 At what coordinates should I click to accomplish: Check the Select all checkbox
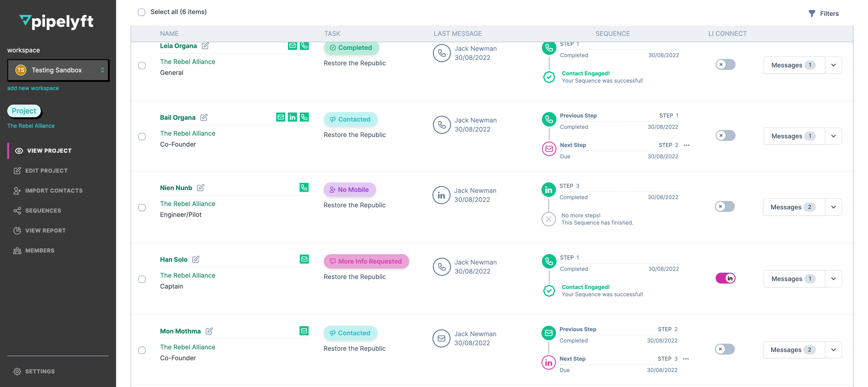pos(141,12)
